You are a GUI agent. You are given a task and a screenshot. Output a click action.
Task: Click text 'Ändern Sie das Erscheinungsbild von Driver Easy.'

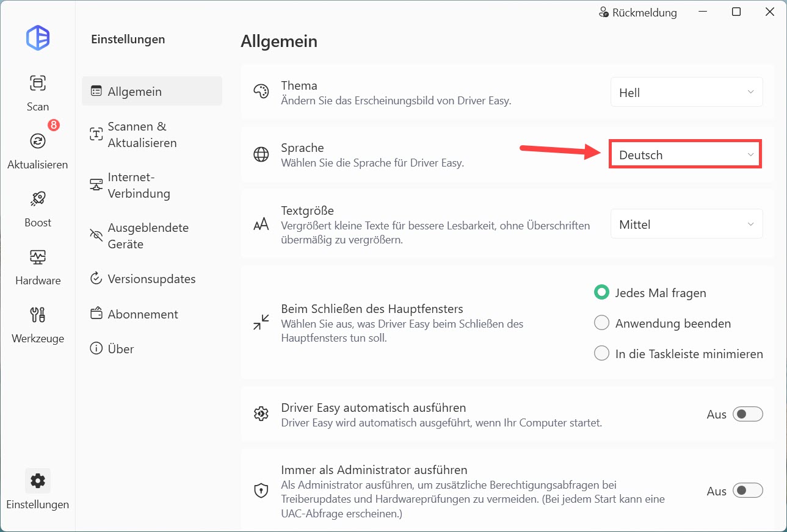396,100
